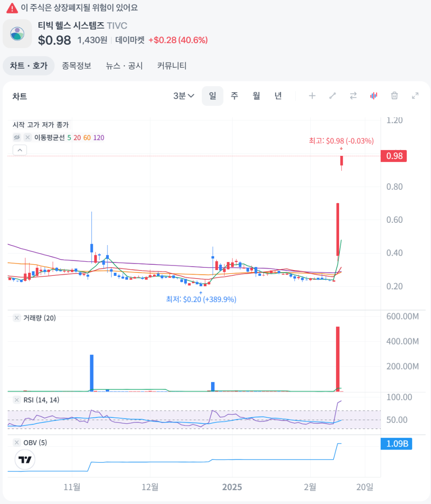The height and width of the screenshot is (504, 431).
Task: Click the 시작 고가 저가 종가 legend
Action: (x=41, y=125)
